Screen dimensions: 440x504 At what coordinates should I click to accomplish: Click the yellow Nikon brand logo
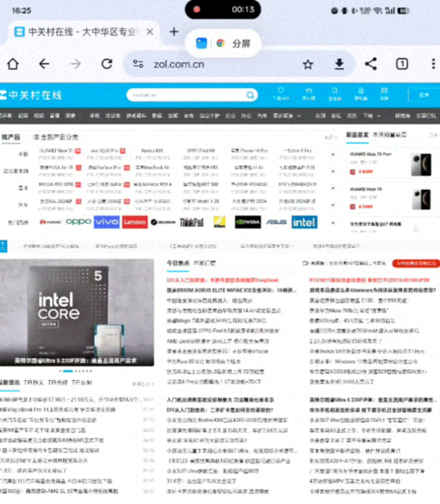220,222
